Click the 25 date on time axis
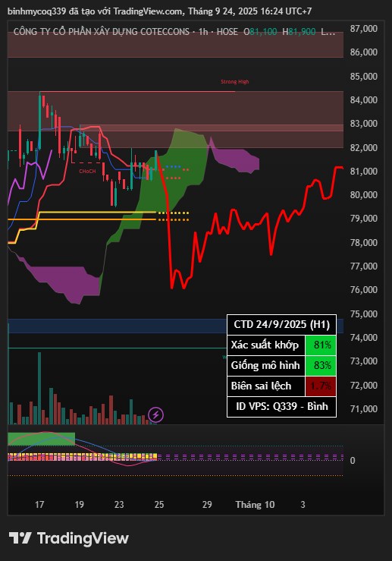The image size is (392, 561). 159,505
